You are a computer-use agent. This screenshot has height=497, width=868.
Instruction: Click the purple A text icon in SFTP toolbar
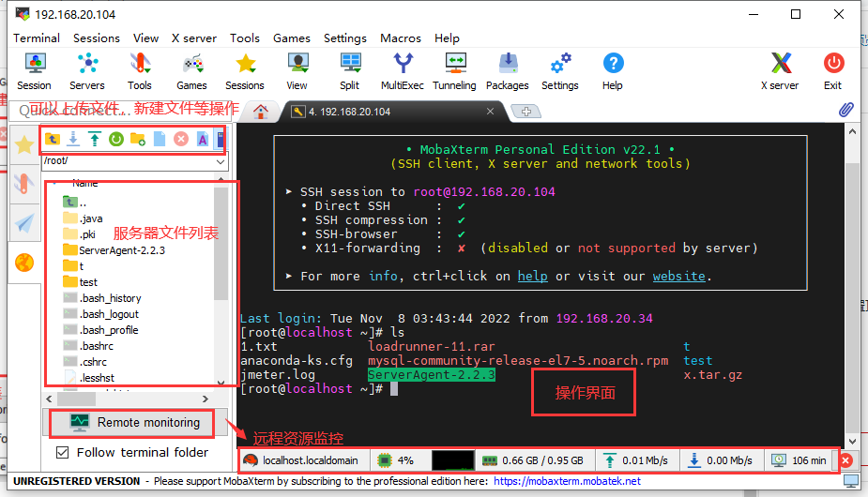[x=203, y=139]
